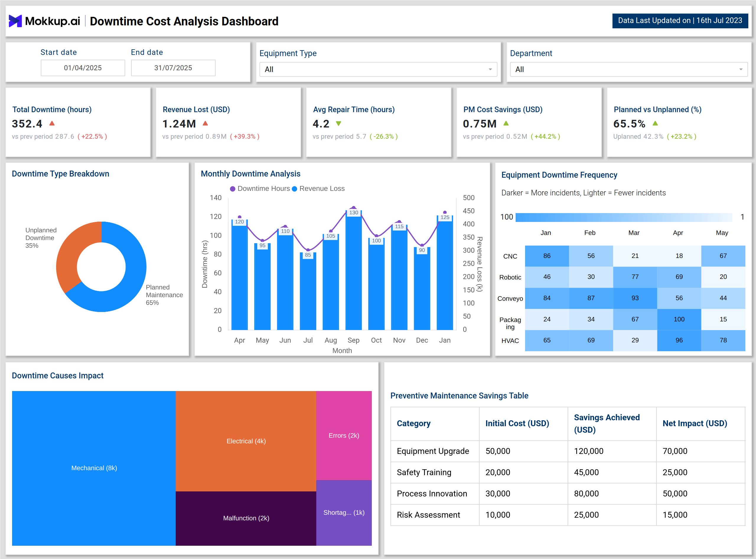Open the Department dropdown
The image size is (756, 559).
pyautogui.click(x=629, y=69)
